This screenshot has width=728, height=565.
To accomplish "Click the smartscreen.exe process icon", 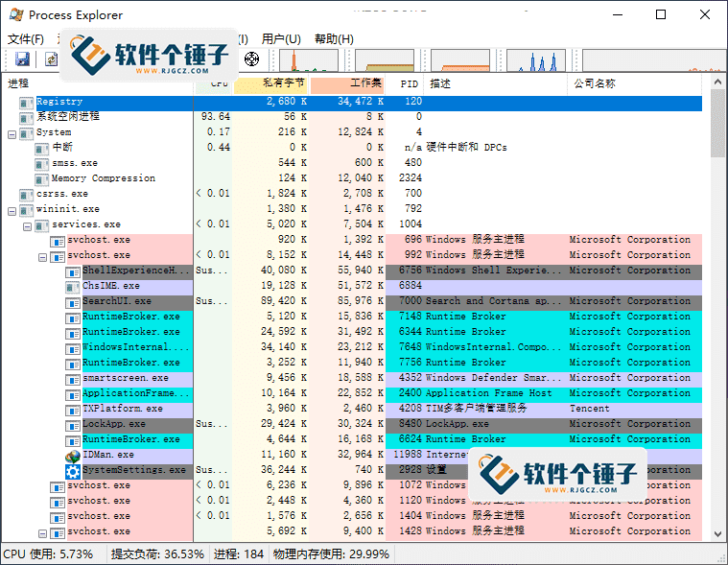I will click(x=73, y=379).
